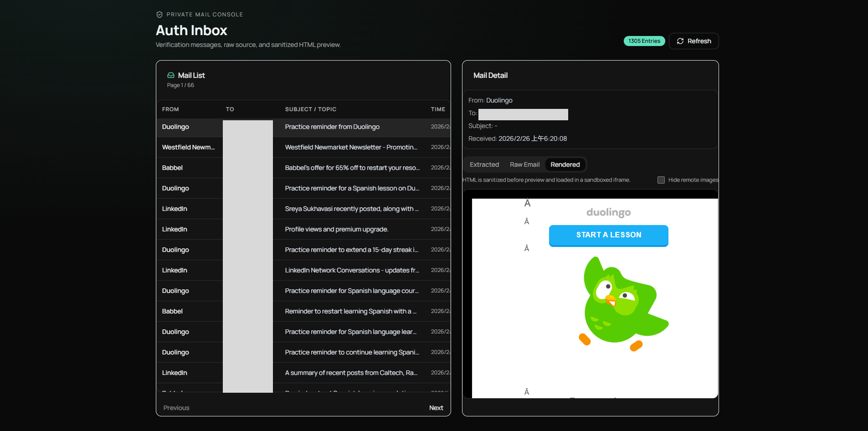Open Westfield Newmarket Newsletter email

click(x=303, y=147)
